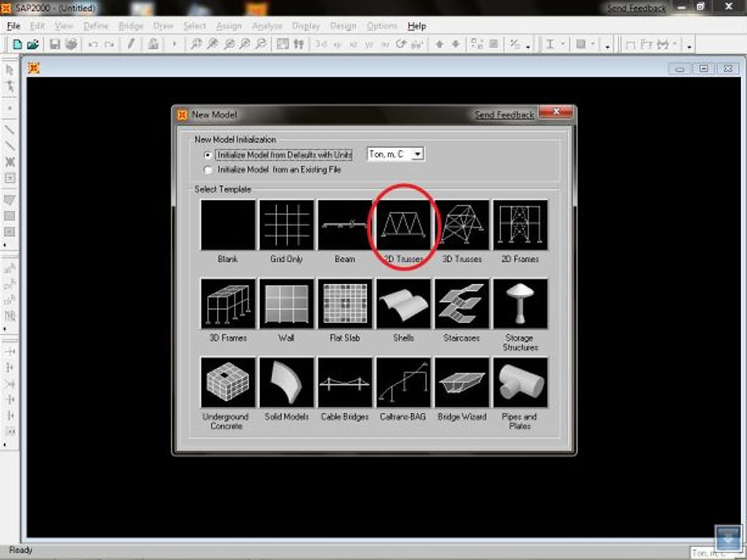Open the View menu
Screen dimensions: 747x560
(64, 26)
